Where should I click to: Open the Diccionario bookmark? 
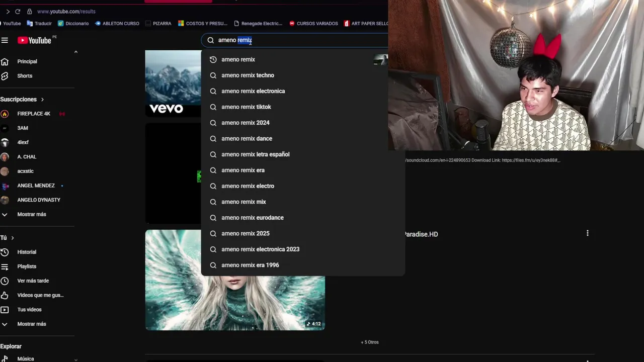73,23
